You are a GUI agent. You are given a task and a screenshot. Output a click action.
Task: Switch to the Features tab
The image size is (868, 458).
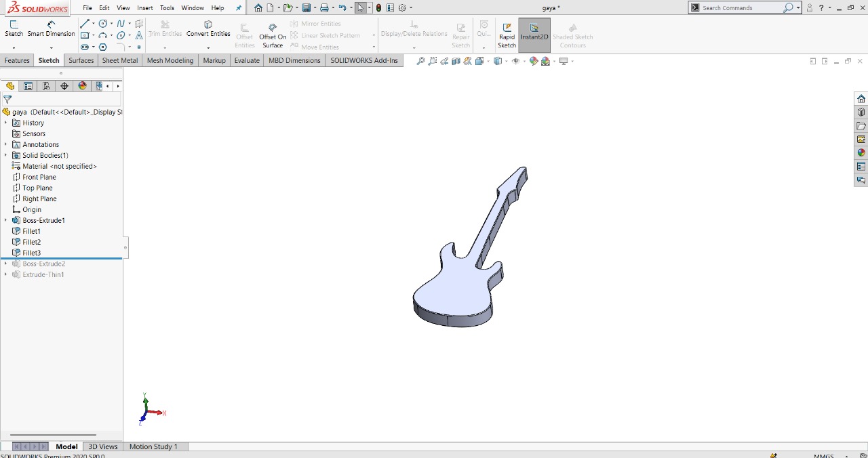pyautogui.click(x=17, y=60)
